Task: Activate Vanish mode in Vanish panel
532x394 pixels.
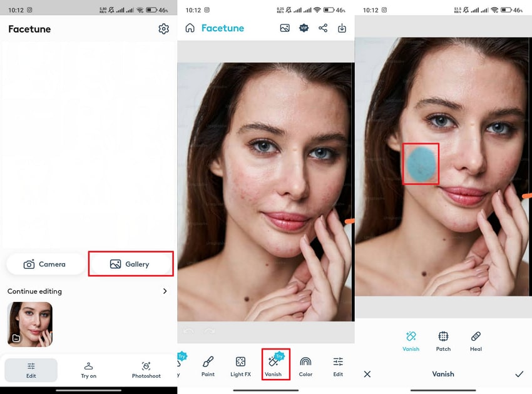Action: tap(411, 341)
